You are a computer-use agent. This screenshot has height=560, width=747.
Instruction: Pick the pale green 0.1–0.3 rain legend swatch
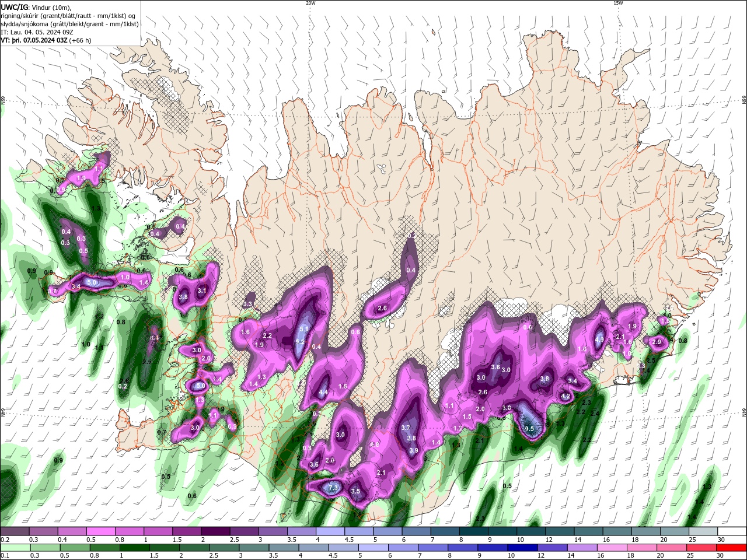[x=15, y=548]
